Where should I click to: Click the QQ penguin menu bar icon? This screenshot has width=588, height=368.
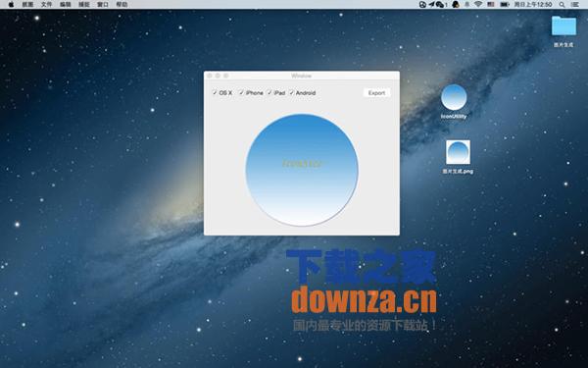point(456,5)
